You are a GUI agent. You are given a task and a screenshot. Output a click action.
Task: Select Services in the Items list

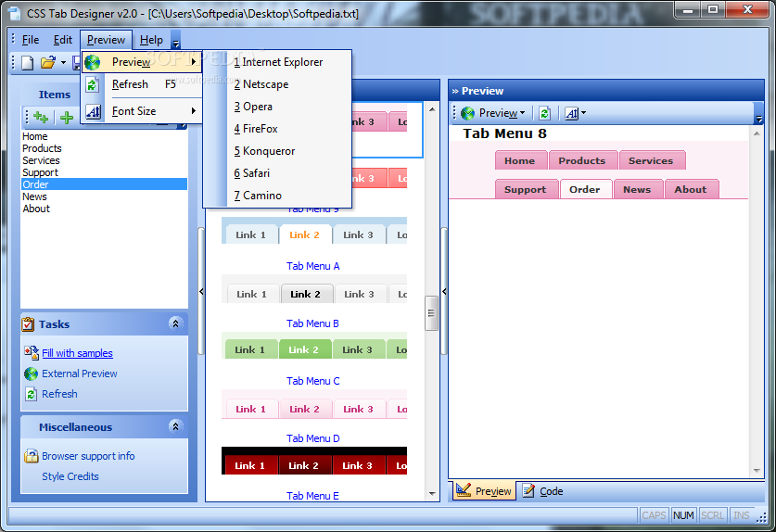(x=104, y=160)
